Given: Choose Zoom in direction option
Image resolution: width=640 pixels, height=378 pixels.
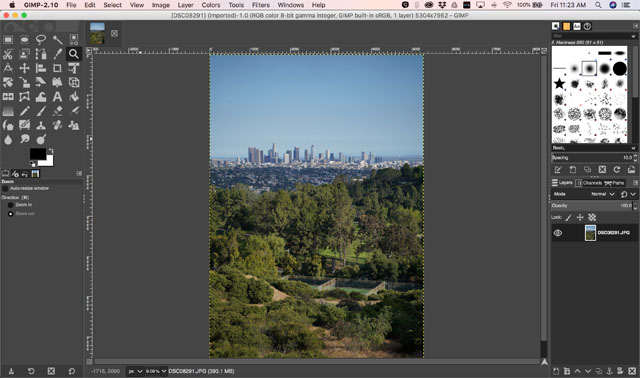Looking at the screenshot, I should click(x=11, y=205).
